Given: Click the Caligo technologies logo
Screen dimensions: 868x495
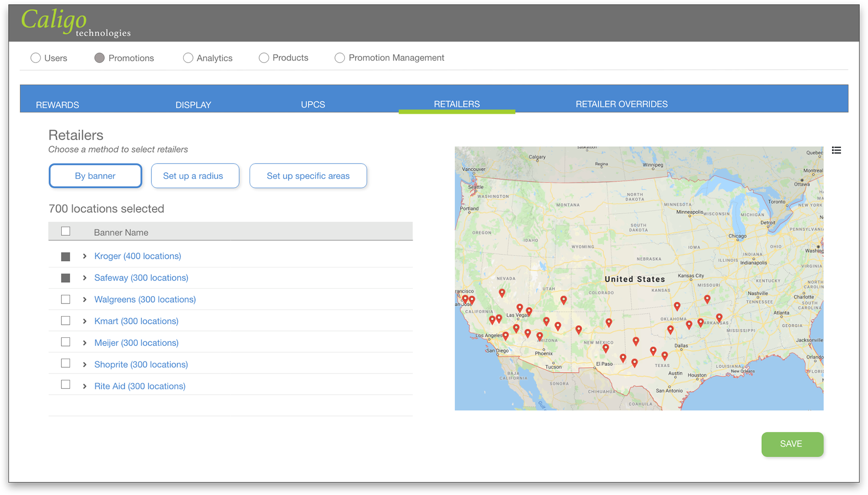Looking at the screenshot, I should pyautogui.click(x=76, y=23).
